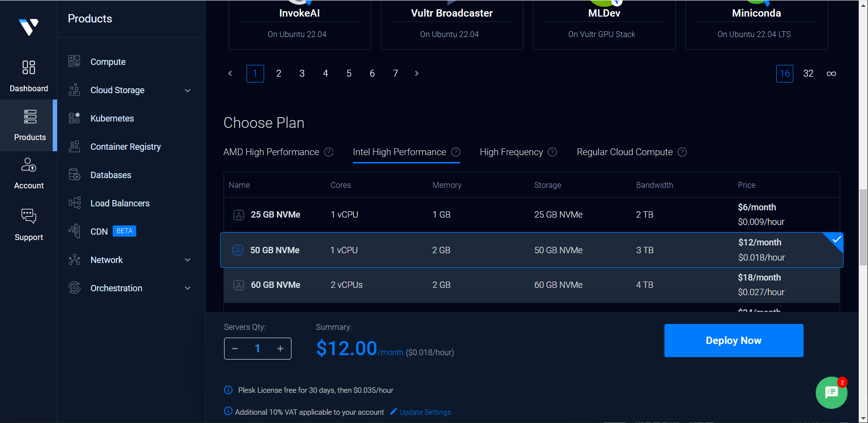Click the Orchestration icon
Image resolution: width=868 pixels, height=423 pixels.
[74, 288]
